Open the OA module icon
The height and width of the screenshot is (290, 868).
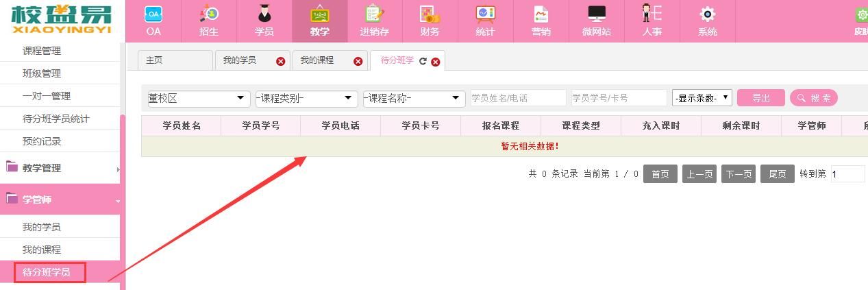[153, 21]
